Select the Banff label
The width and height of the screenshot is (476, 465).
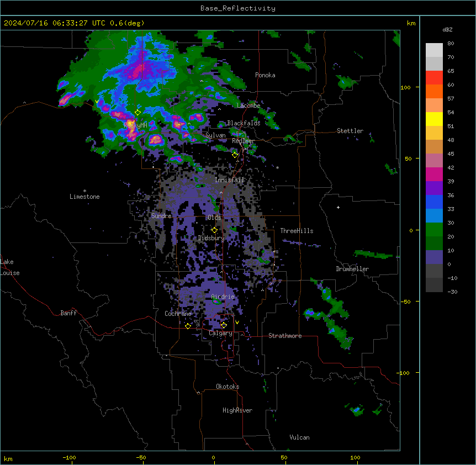coord(68,313)
